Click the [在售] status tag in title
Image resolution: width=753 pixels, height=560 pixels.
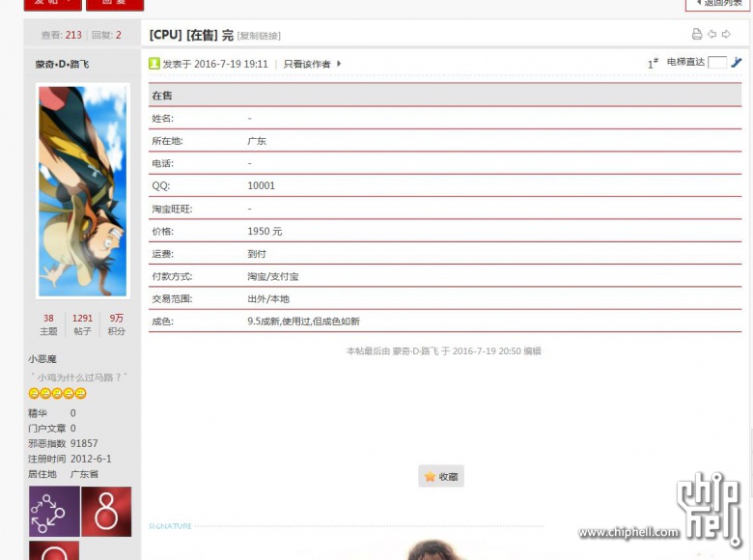click(202, 35)
